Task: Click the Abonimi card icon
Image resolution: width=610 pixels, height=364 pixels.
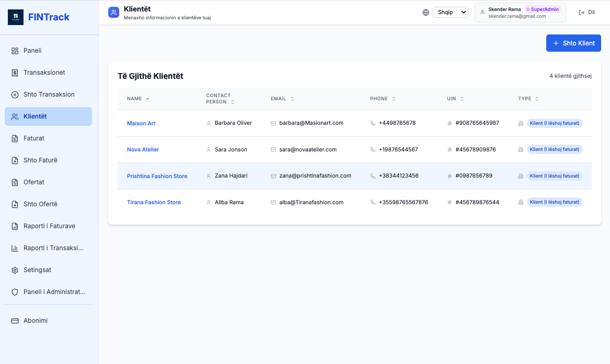Action: click(x=15, y=321)
